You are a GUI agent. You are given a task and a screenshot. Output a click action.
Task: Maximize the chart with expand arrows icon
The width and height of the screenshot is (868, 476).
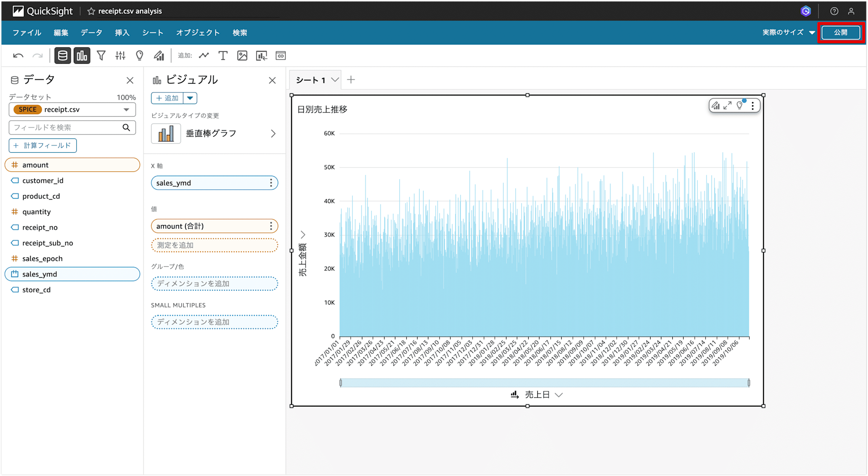(x=727, y=105)
